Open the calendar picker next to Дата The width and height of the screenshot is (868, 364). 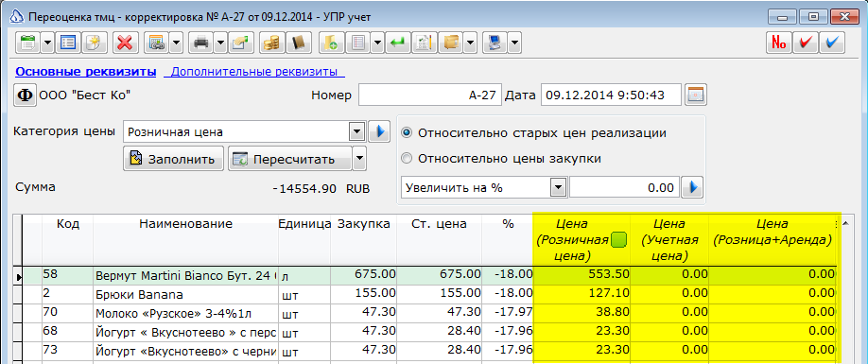point(697,95)
